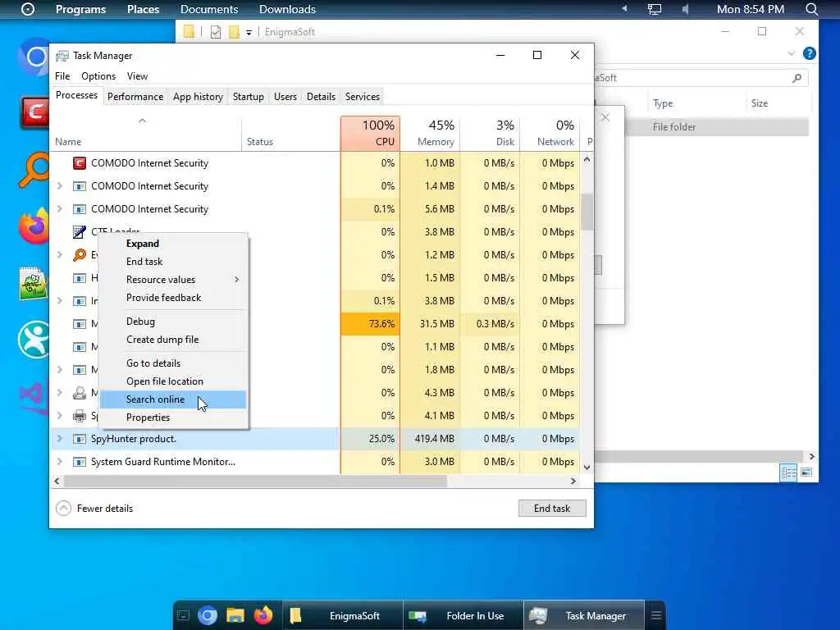Image resolution: width=840 pixels, height=630 pixels.
Task: Select Search online in context menu
Action: (x=173, y=399)
